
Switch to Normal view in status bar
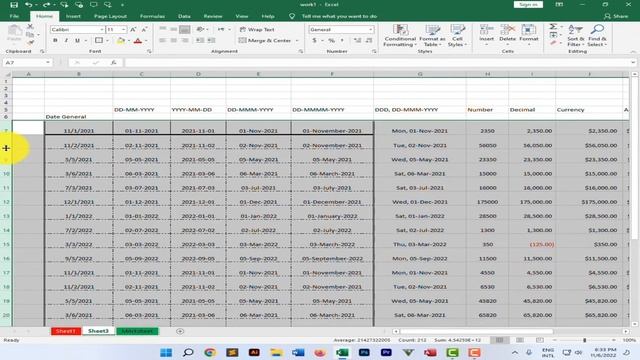coord(499,340)
